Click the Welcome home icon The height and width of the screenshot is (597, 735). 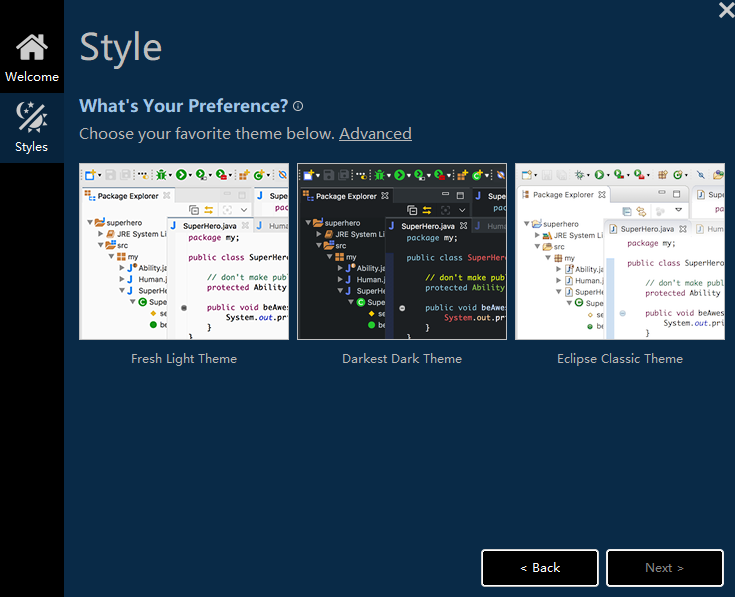click(32, 47)
